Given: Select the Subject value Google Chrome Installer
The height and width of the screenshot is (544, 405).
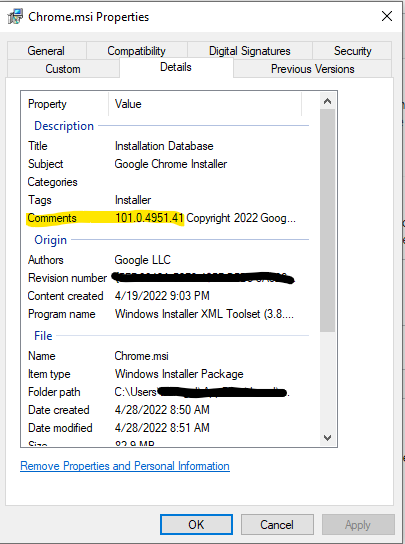Looking at the screenshot, I should coord(171,164).
